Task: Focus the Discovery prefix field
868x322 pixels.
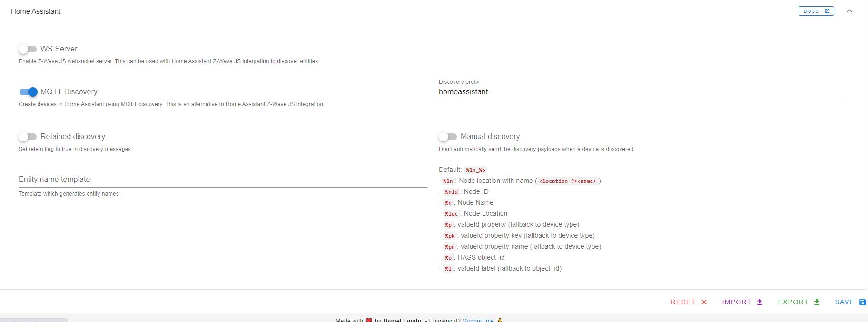Action: pos(643,92)
